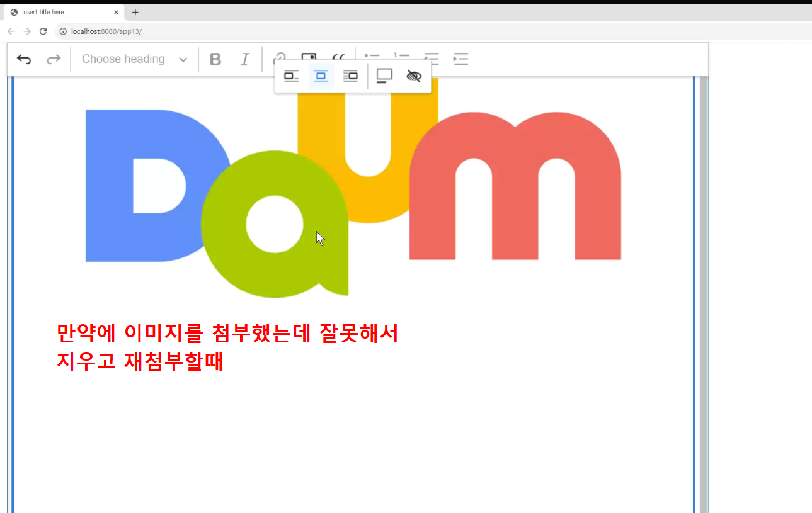Set image style to right side

coord(350,76)
